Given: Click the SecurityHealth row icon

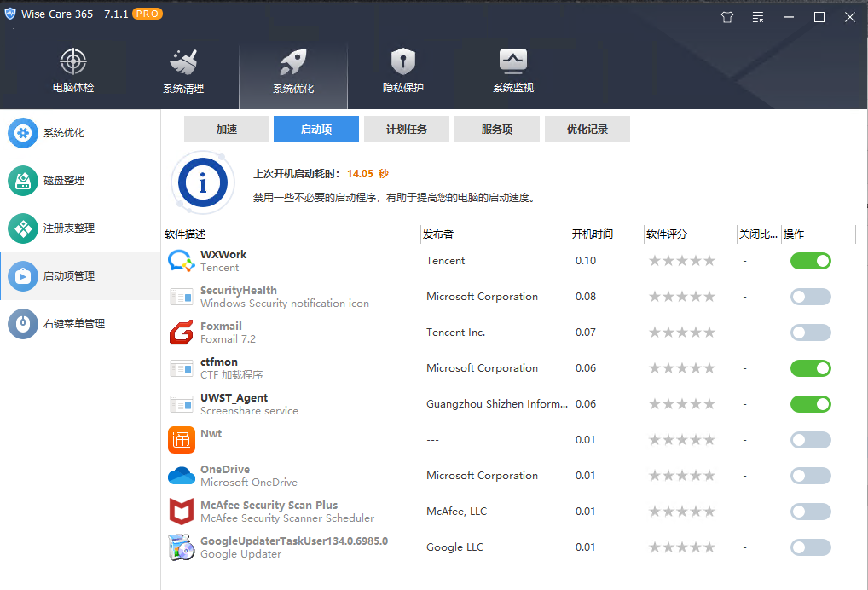Looking at the screenshot, I should point(182,297).
